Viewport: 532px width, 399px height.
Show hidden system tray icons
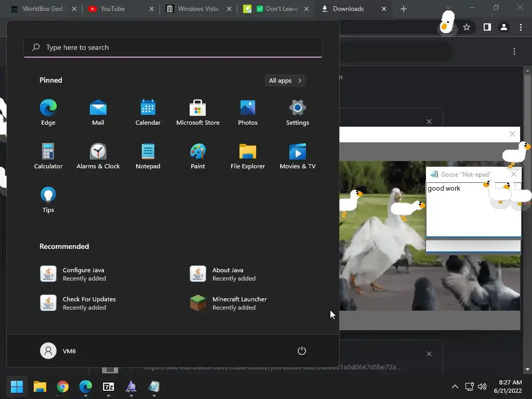(x=455, y=387)
